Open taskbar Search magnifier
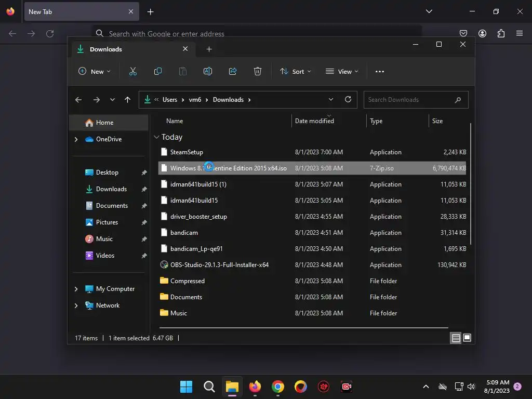Screen dimensions: 532x399 (x=209, y=387)
